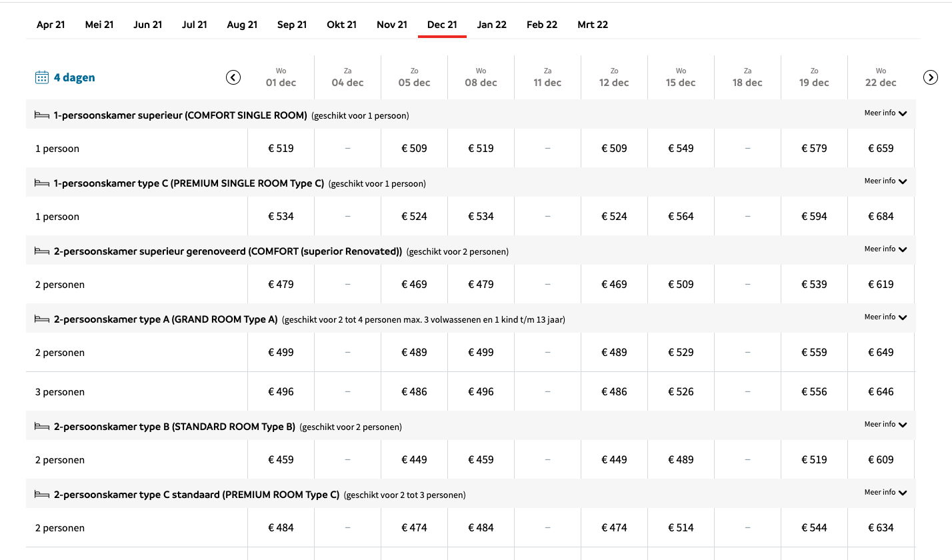Image resolution: width=952 pixels, height=560 pixels.
Task: Click bed icon of GRAND ROOM Type A
Action: [42, 319]
